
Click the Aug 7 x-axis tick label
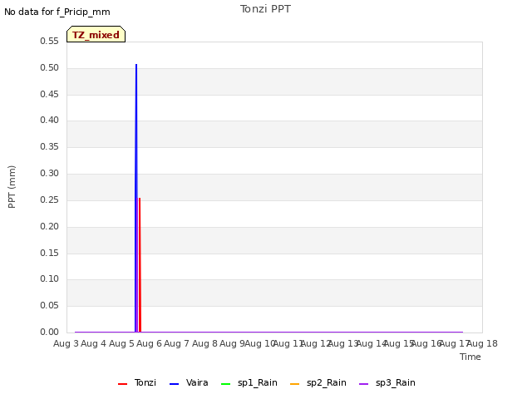click(x=177, y=343)
